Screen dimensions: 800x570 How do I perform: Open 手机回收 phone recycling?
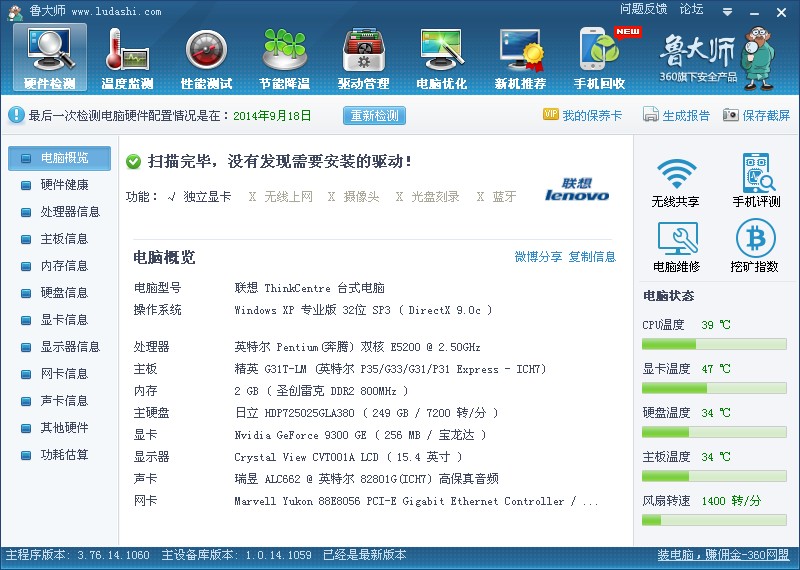point(600,59)
